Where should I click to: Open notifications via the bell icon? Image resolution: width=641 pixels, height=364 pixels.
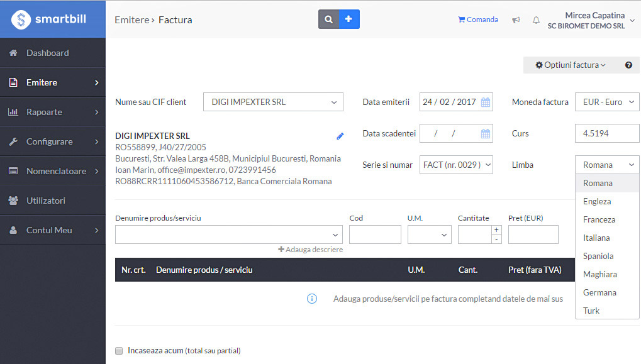pos(536,20)
